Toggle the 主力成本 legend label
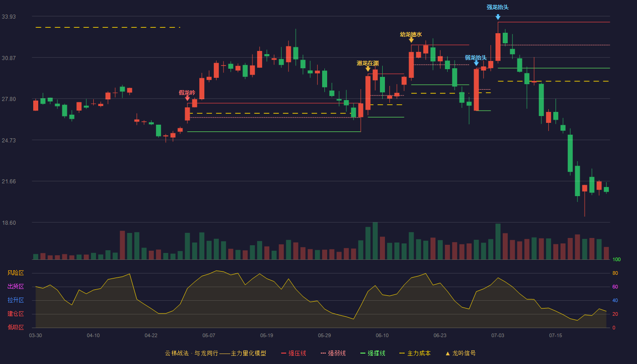 (x=419, y=353)
